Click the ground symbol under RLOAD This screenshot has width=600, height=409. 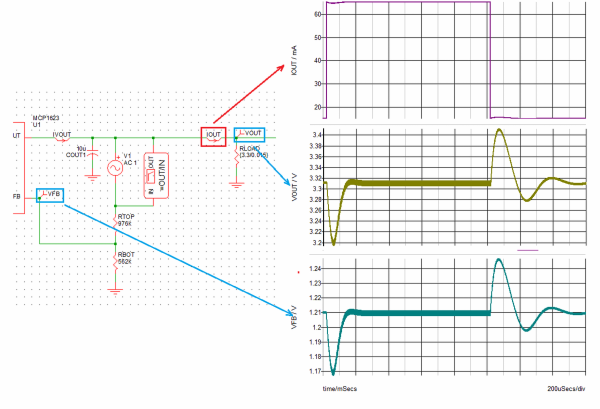pyautogui.click(x=236, y=182)
